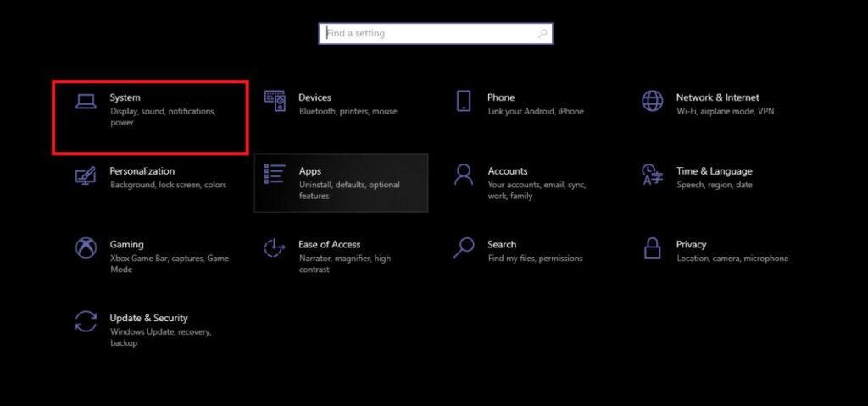
Task: Click 'Windows Update, recovery, backup' description
Action: click(x=160, y=337)
